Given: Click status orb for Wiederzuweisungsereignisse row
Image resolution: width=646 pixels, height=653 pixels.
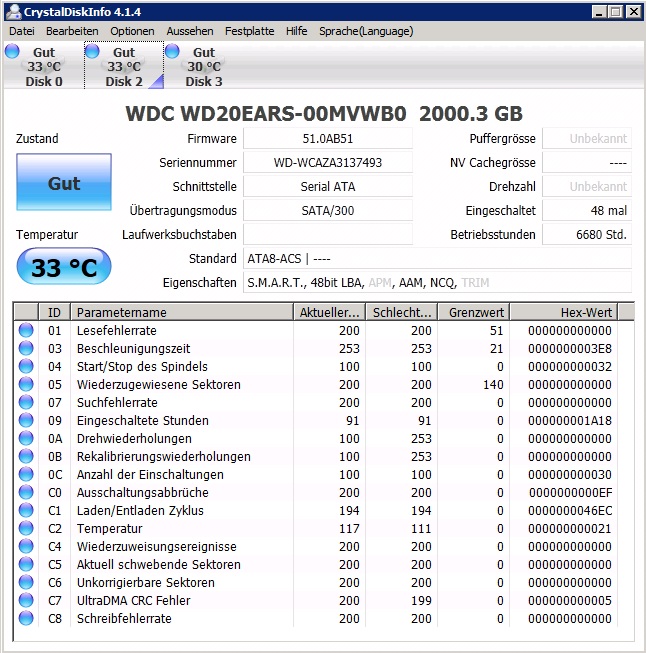Looking at the screenshot, I should pos(26,546).
